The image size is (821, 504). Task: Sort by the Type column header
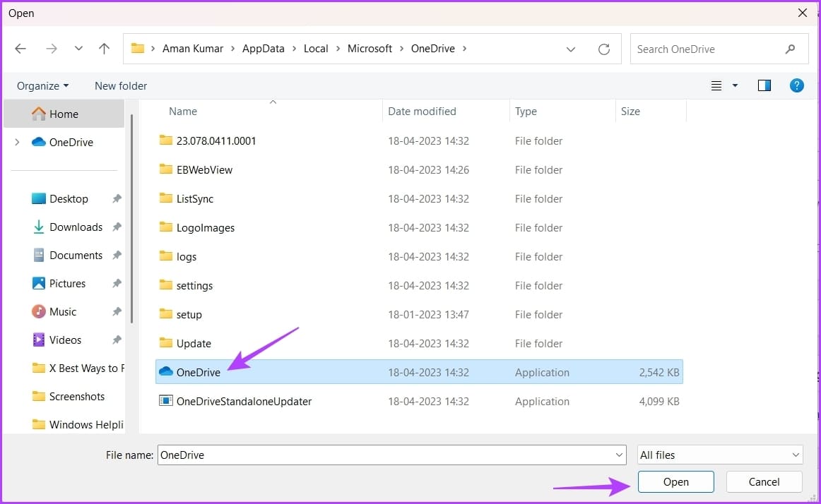click(526, 111)
